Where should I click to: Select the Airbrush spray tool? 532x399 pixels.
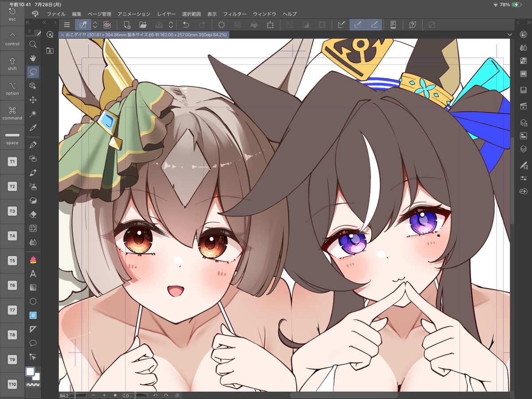pyautogui.click(x=33, y=186)
